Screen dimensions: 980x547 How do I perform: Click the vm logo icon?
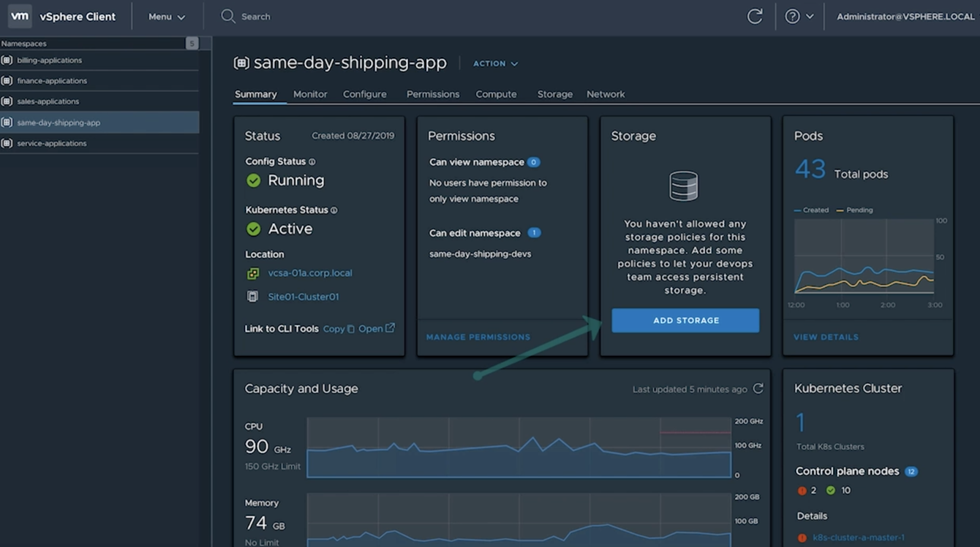20,16
